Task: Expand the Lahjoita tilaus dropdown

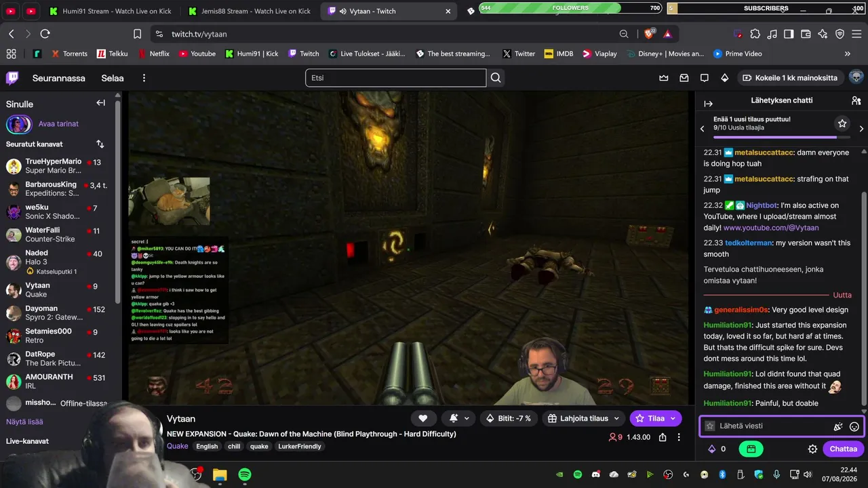Action: (583, 418)
